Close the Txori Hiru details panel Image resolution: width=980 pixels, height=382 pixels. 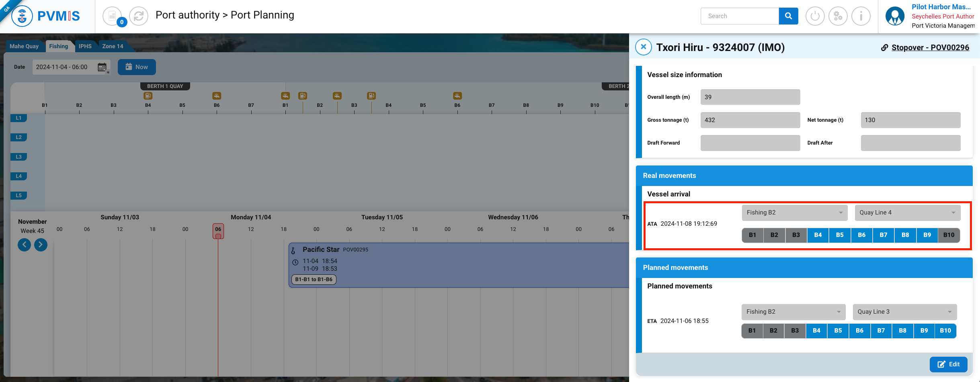pos(643,47)
